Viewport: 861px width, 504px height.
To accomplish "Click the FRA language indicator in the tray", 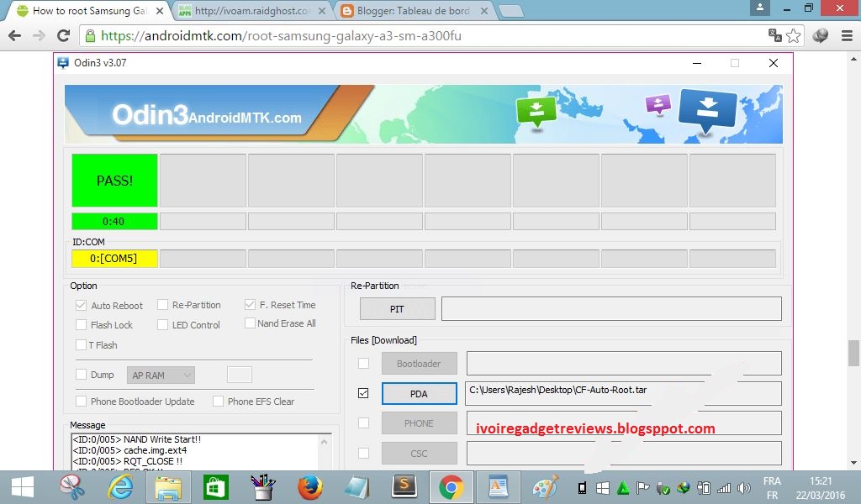I will (x=772, y=481).
